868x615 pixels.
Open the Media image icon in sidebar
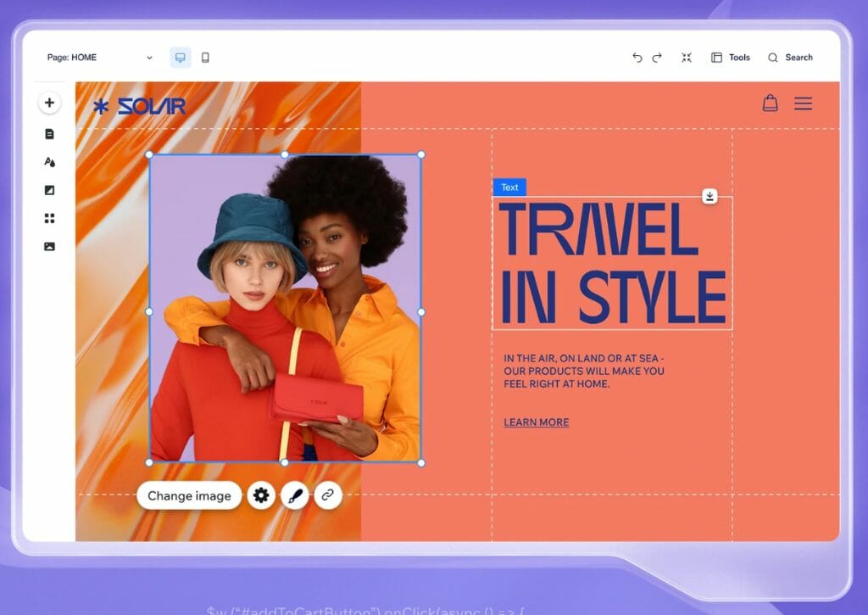pos(49,247)
